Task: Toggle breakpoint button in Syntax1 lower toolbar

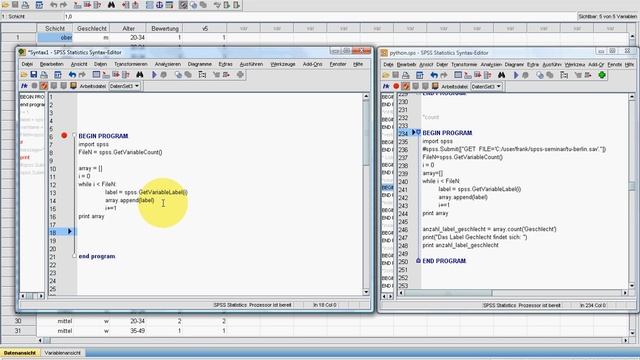Action: click(34, 86)
